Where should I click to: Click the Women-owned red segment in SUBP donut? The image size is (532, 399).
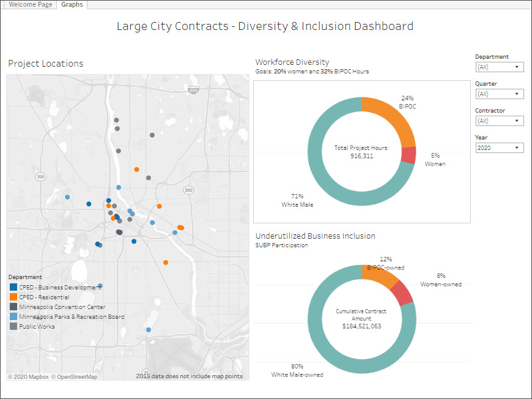402,293
